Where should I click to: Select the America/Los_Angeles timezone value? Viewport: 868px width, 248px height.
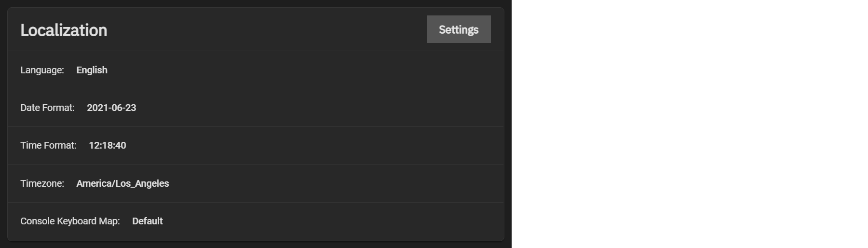tap(122, 183)
